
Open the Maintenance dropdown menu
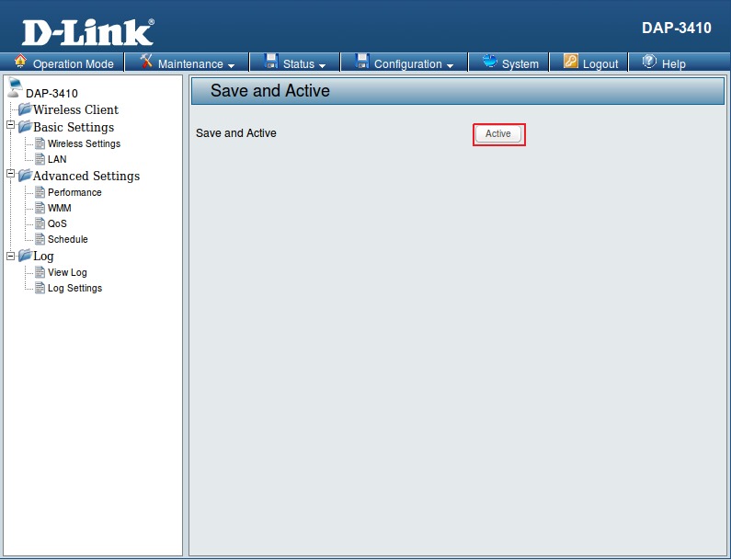click(x=196, y=64)
